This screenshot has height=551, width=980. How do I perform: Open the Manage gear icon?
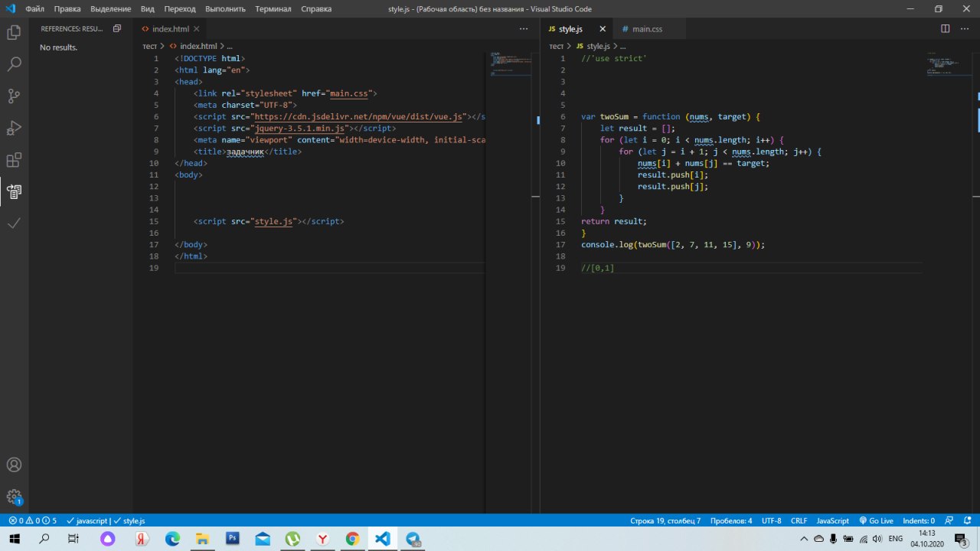[14, 497]
